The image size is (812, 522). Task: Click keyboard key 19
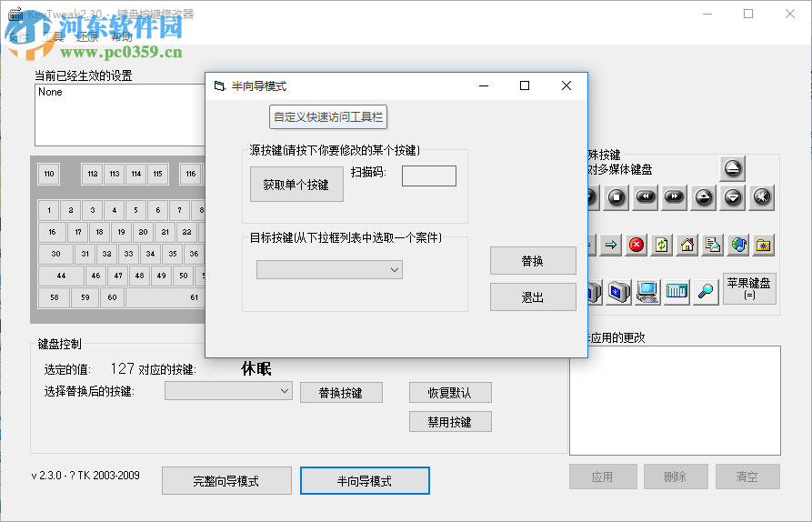pos(121,232)
